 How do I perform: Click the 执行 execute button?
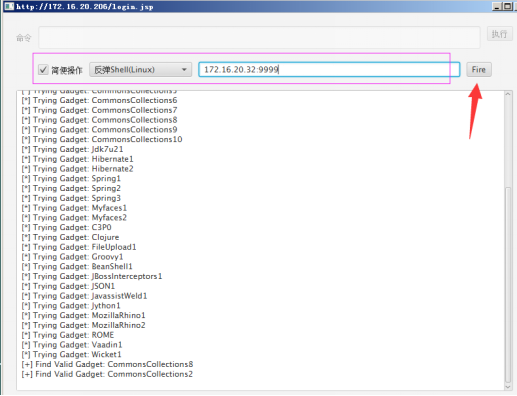[499, 34]
